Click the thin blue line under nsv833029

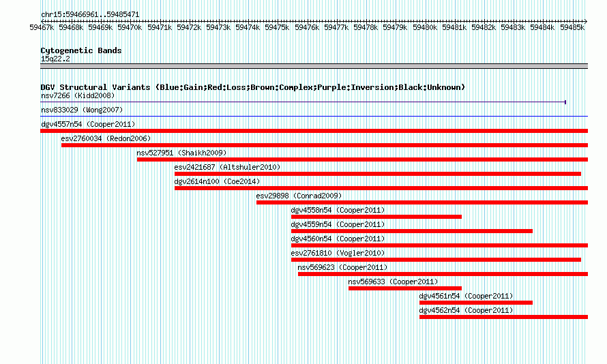click(314, 116)
